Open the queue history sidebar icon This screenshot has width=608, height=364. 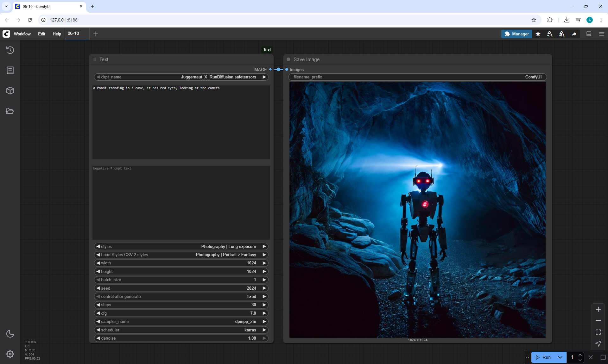click(10, 50)
